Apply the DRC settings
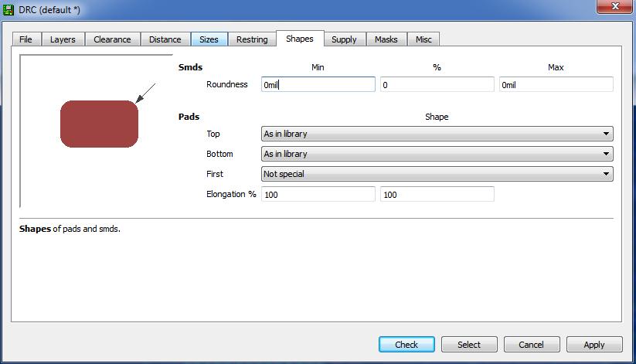The height and width of the screenshot is (364, 636). [594, 344]
